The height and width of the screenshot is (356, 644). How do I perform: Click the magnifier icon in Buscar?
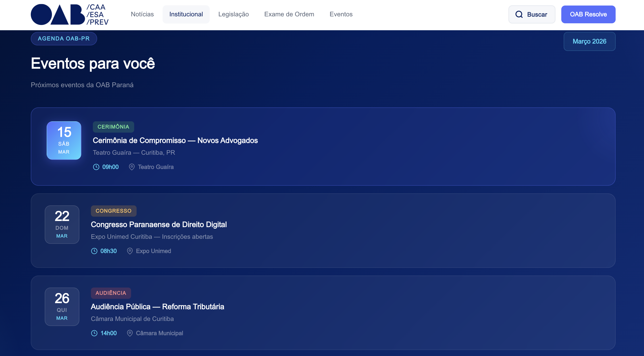coord(519,14)
